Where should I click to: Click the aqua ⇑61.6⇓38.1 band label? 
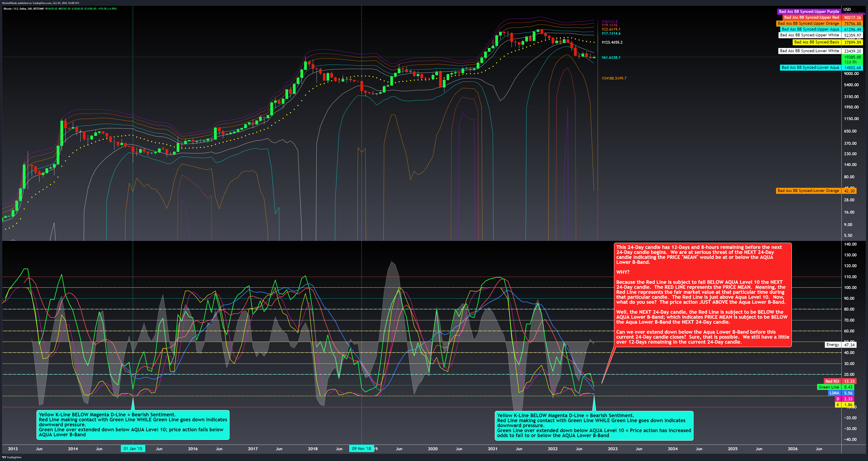point(611,58)
